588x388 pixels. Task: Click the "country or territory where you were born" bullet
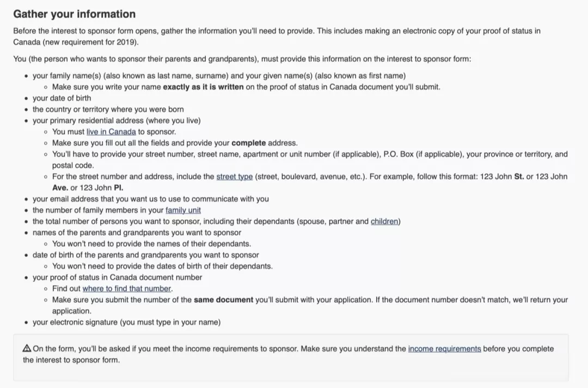pyautogui.click(x=108, y=109)
